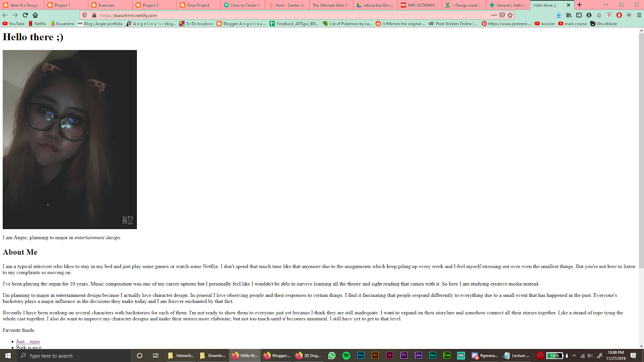This screenshot has height=362, width=644.
Task: Launch Premiere Pro from the taskbar
Action: pyautogui.click(x=404, y=356)
